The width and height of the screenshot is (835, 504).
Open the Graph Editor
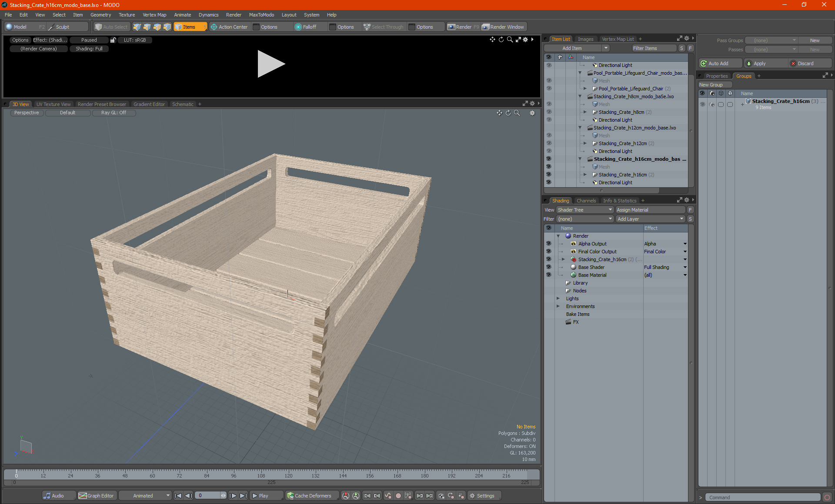point(96,496)
